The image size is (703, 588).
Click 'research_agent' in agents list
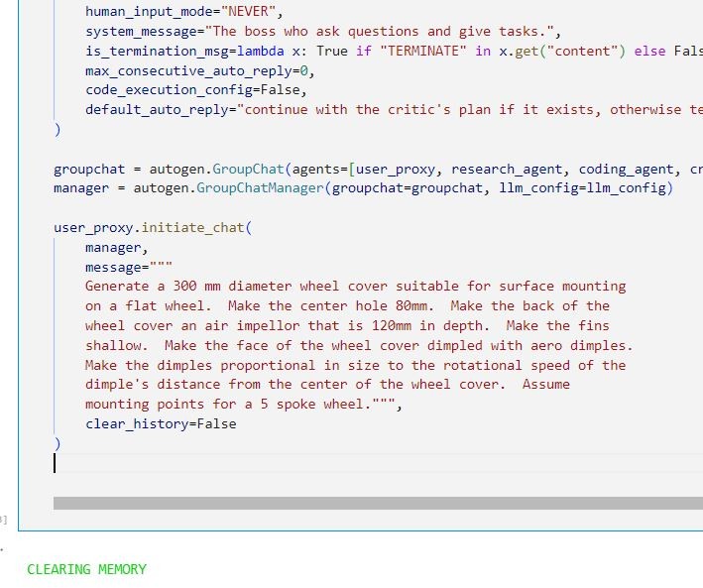click(x=506, y=170)
